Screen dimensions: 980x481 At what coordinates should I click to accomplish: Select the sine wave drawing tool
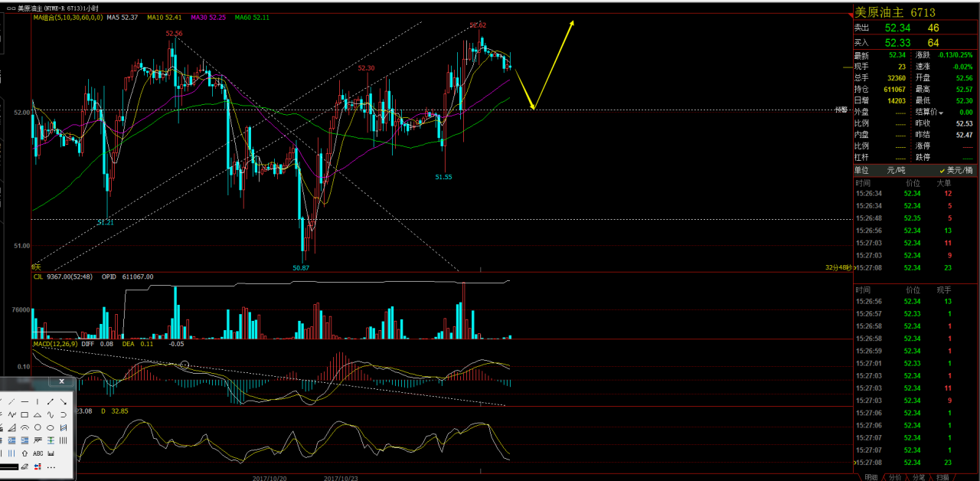(50, 414)
